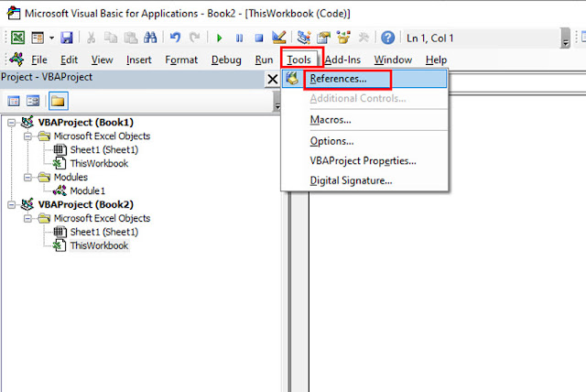Click the View Object icon in Project pane

click(33, 101)
